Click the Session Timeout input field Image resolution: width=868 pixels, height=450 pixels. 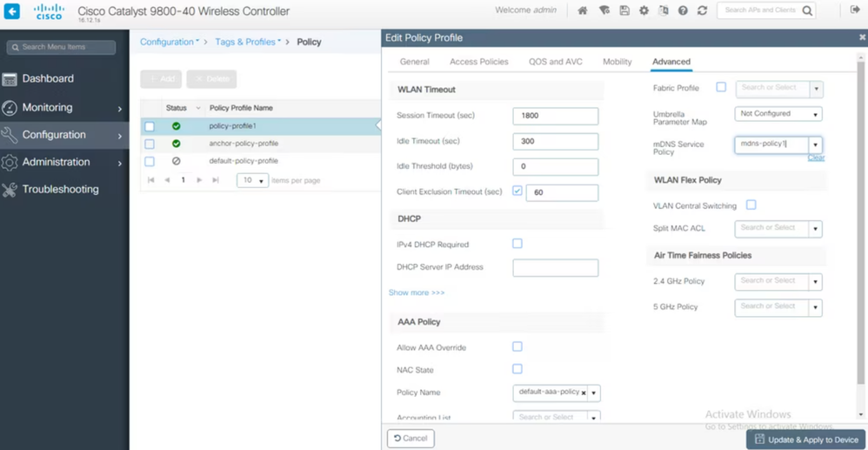tap(555, 117)
